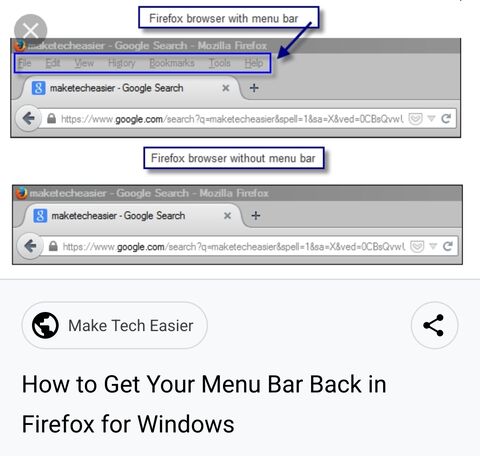Open the Make Tech Easier source link

(x=115, y=325)
